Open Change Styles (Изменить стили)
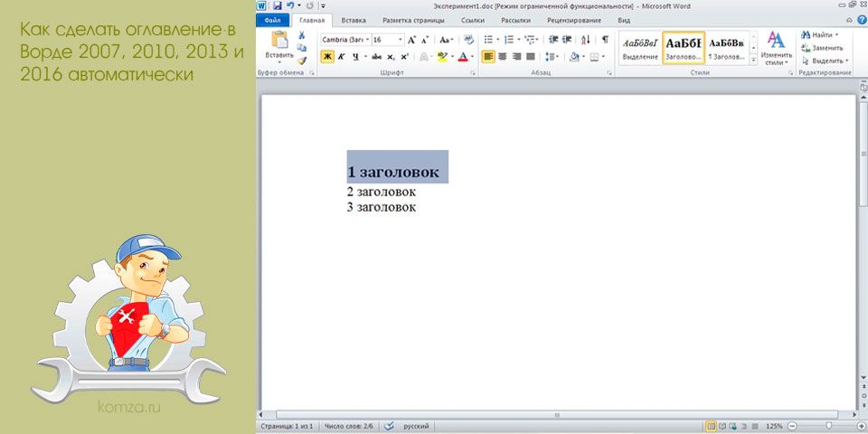This screenshot has width=868, height=434. pyautogui.click(x=776, y=47)
